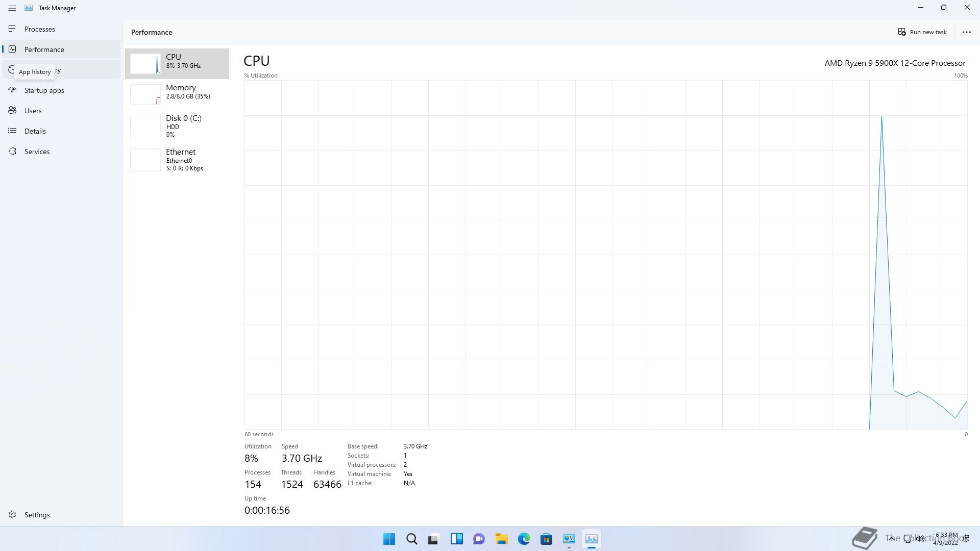Image resolution: width=980 pixels, height=551 pixels.
Task: Open the volume tray icon
Action: pos(920,539)
